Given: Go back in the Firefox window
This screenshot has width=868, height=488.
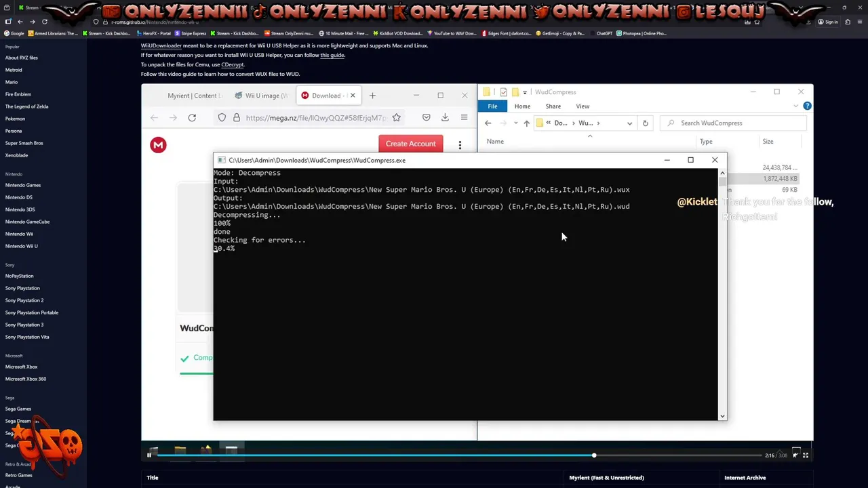Looking at the screenshot, I should pyautogui.click(x=154, y=118).
